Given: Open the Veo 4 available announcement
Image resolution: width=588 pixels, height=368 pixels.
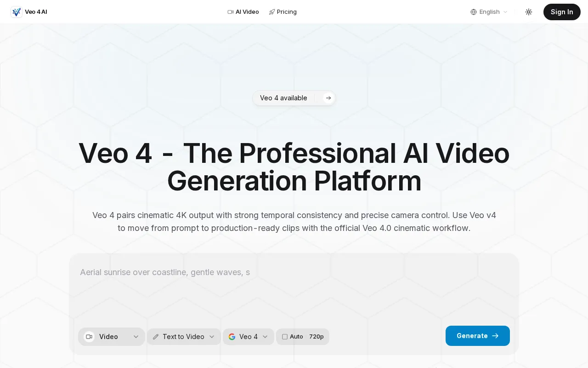Looking at the screenshot, I should (x=294, y=98).
